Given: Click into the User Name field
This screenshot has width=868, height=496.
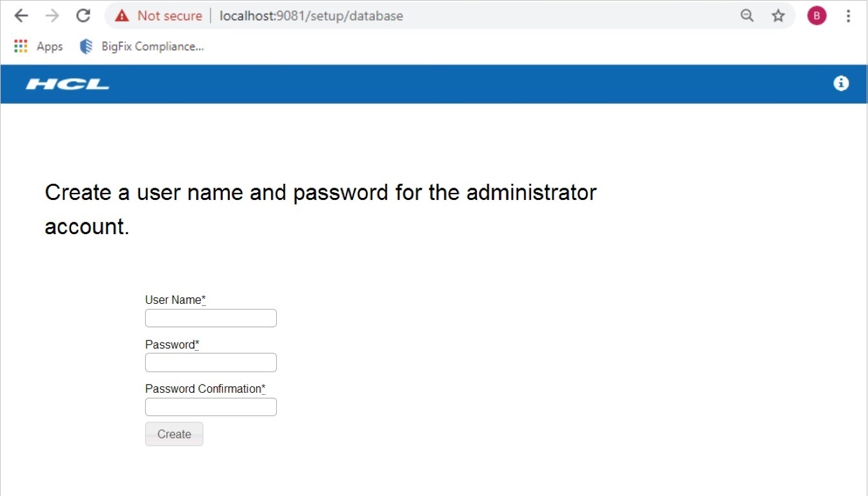Looking at the screenshot, I should (x=211, y=318).
